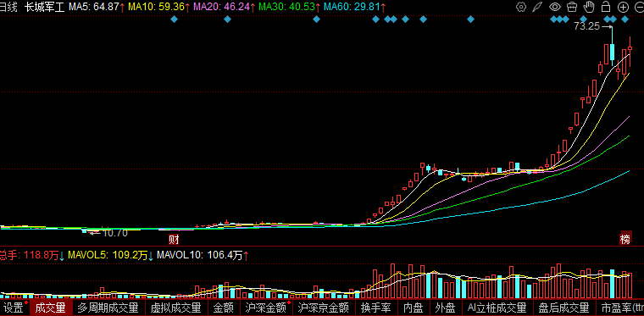Click the diamond marker above 榜 badge

pyautogui.click(x=625, y=19)
